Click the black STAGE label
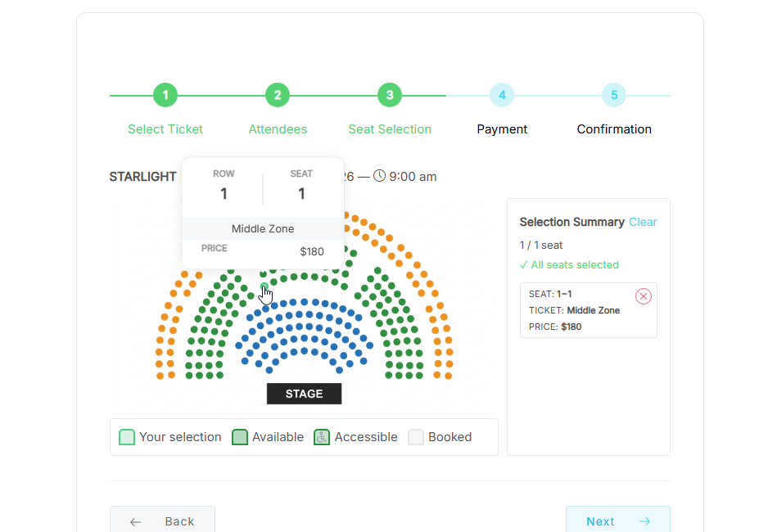Image resolution: width=777 pixels, height=532 pixels. pyautogui.click(x=305, y=394)
